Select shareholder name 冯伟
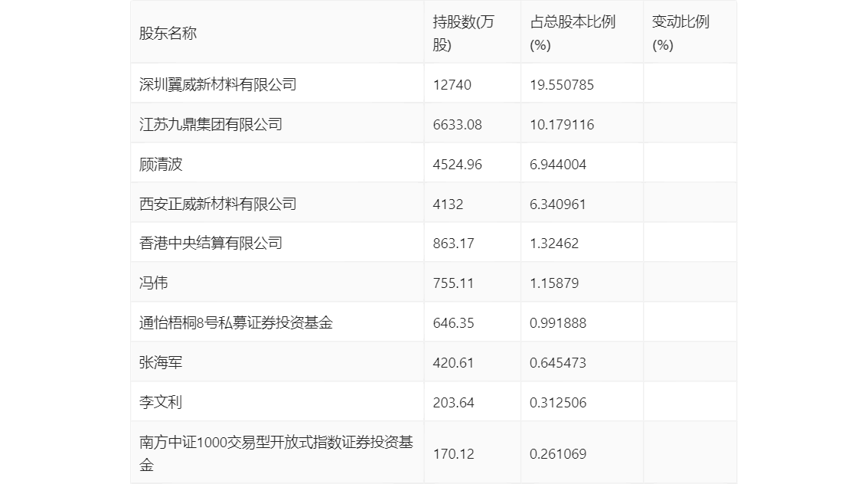Screen dimensions: 868x484 point(153,283)
